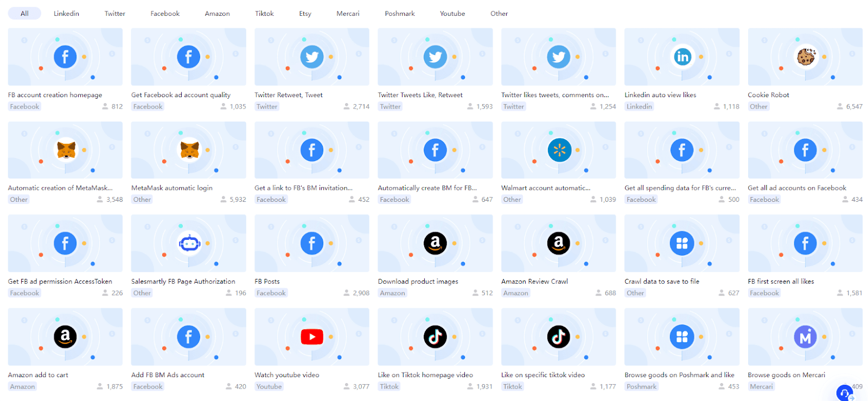Open the Walmart account automatic spark icon
Viewport: 868px width, 401px height.
click(559, 150)
